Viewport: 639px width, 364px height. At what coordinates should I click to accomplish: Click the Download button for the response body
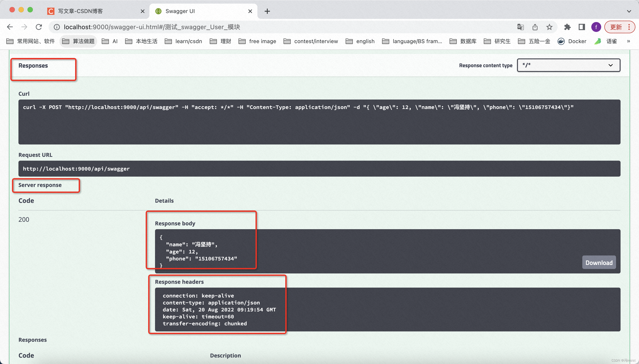[x=598, y=262]
